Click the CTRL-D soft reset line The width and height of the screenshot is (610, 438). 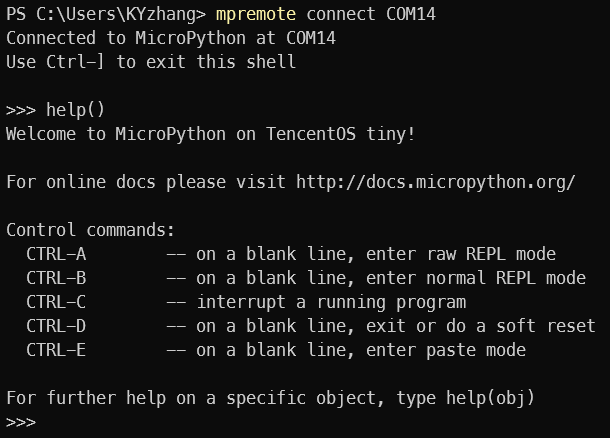point(311,326)
